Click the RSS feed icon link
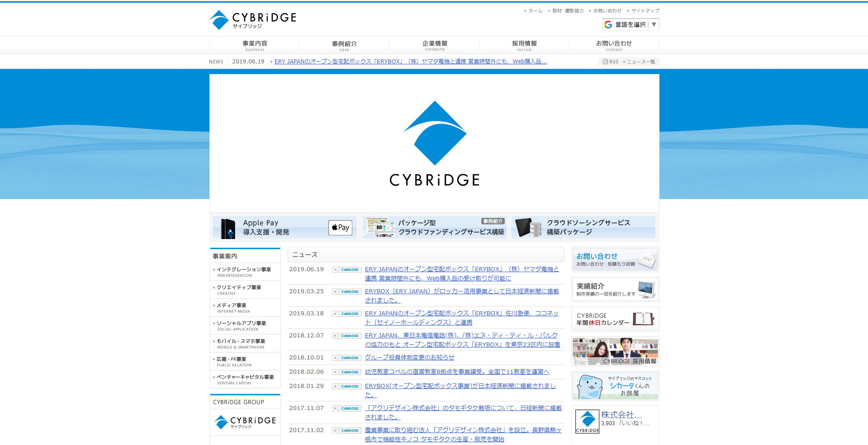Screen dimensions: 868x445 [610, 62]
